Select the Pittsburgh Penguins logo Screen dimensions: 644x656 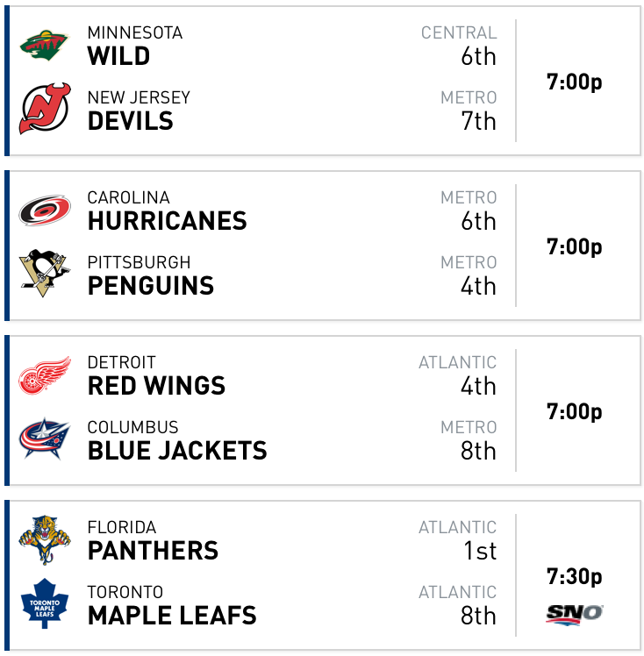point(45,273)
